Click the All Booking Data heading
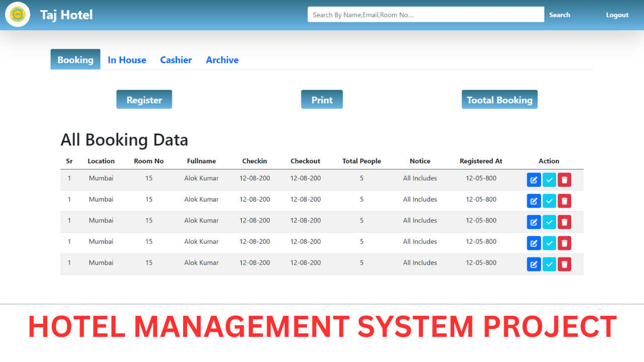The image size is (644, 362). pos(124,139)
